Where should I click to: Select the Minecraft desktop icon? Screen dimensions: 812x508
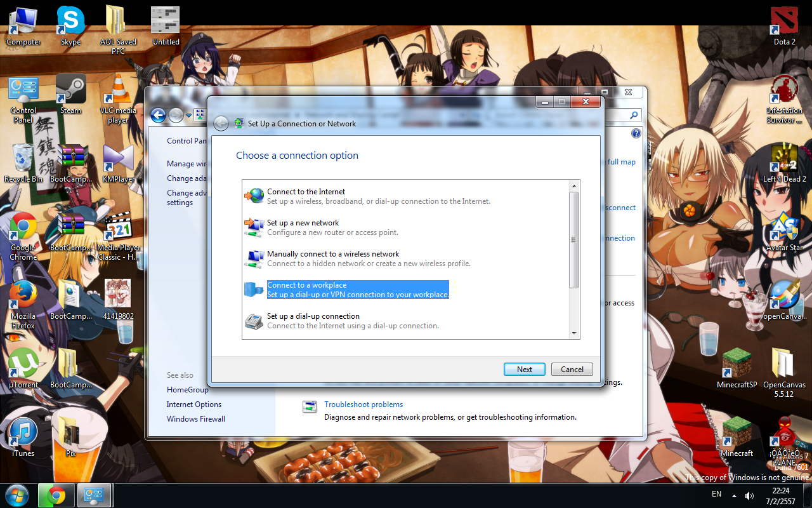coord(737,437)
